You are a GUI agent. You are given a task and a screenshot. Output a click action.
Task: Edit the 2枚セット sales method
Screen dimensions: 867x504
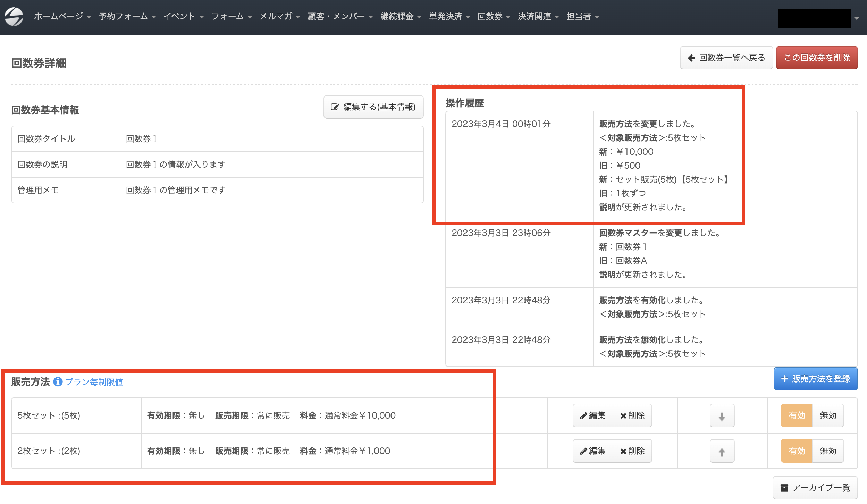[593, 451]
